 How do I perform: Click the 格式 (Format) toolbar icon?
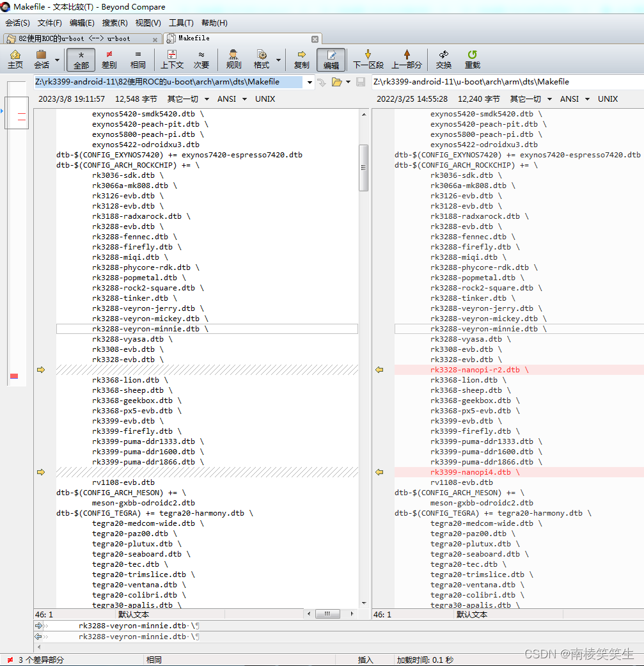click(x=262, y=59)
